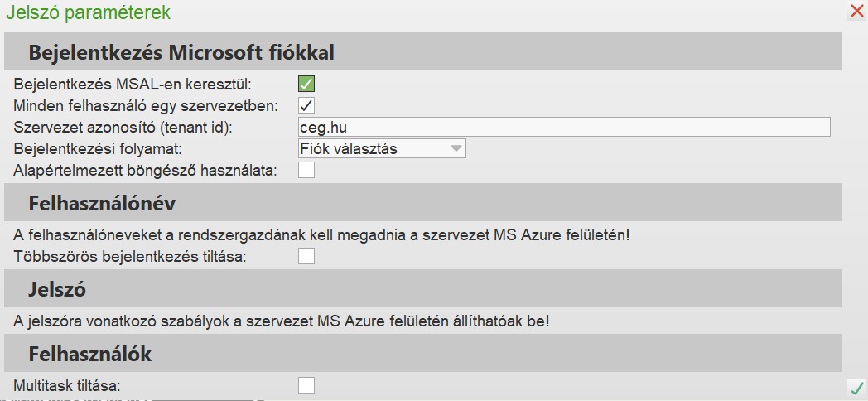Click the Bejelentkezési folyamat label

(x=98, y=148)
